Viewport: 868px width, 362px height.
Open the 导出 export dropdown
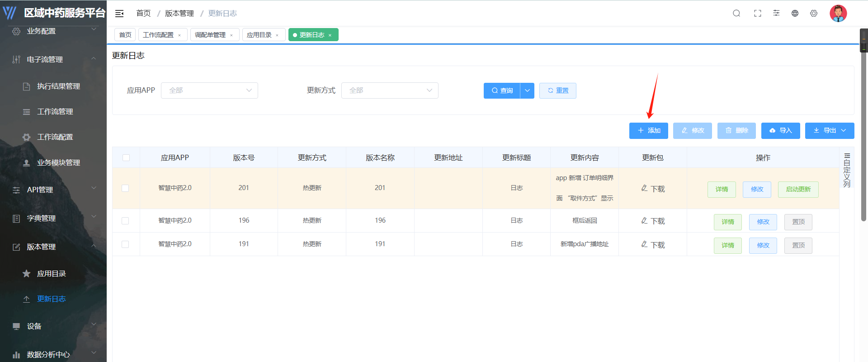point(830,130)
